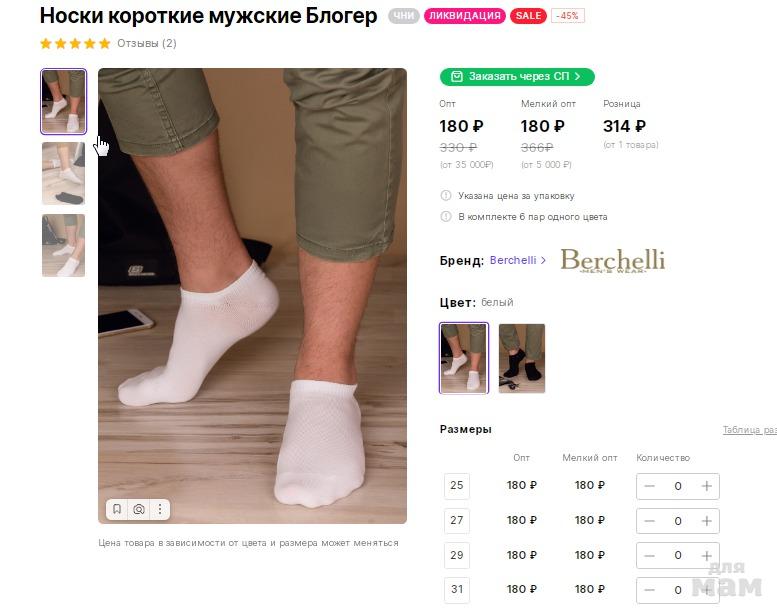This screenshot has width=777, height=611.
Task: Click the info icon next to 'Указана цена за упаковку'
Action: (x=446, y=196)
